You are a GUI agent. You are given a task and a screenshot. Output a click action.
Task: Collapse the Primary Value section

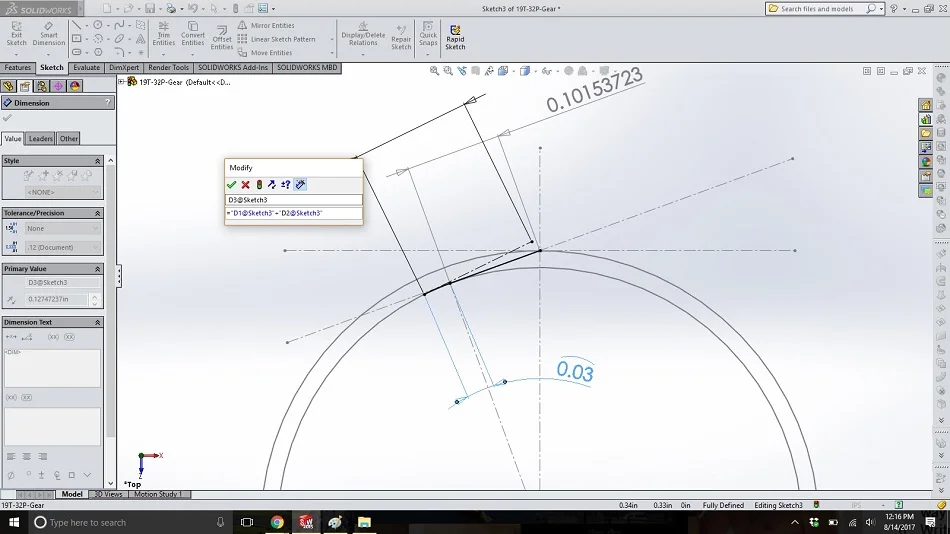[98, 269]
